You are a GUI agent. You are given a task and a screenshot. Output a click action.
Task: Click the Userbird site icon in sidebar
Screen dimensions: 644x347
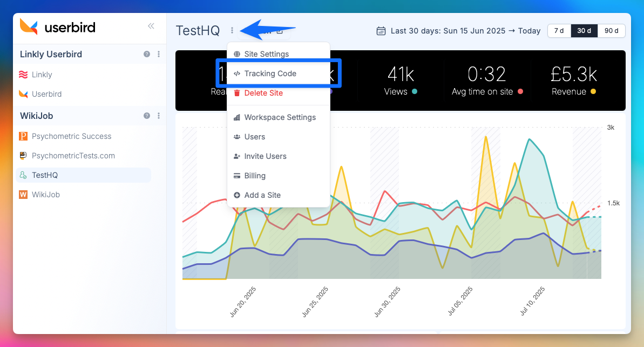(x=23, y=94)
